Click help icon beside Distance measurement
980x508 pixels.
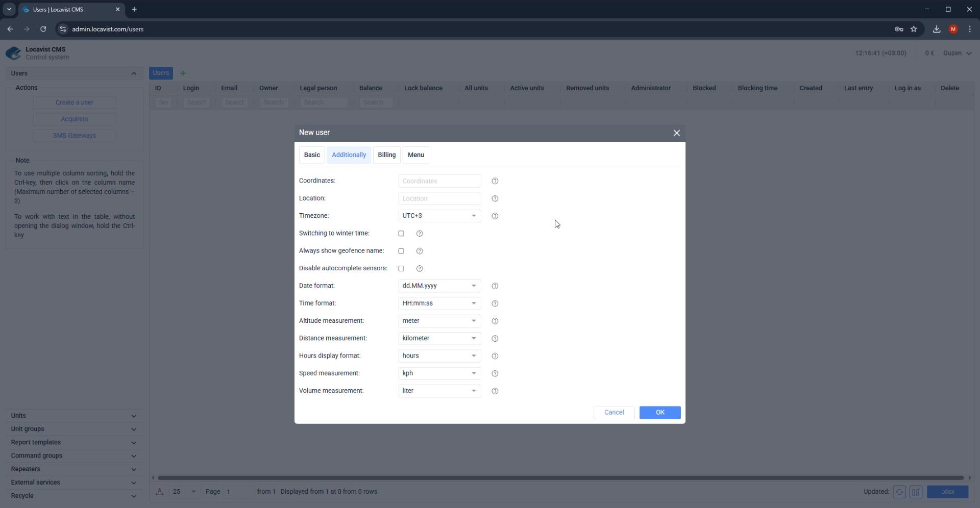pyautogui.click(x=495, y=339)
